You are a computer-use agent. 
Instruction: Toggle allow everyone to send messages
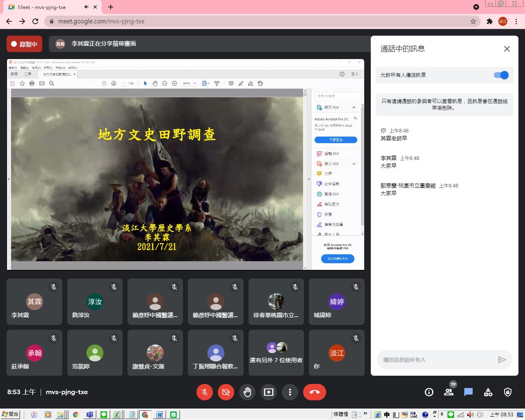tap(501, 75)
